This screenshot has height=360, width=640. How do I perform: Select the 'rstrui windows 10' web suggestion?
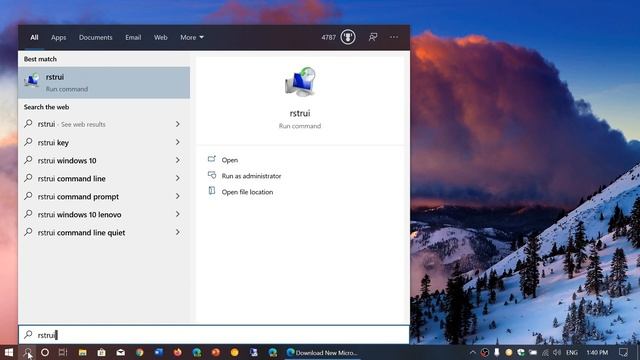tap(67, 160)
